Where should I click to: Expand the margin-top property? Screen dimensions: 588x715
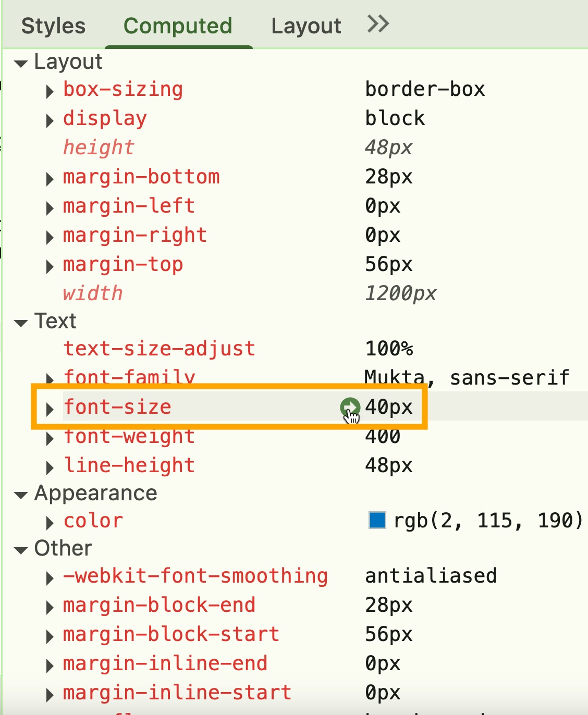point(50,267)
